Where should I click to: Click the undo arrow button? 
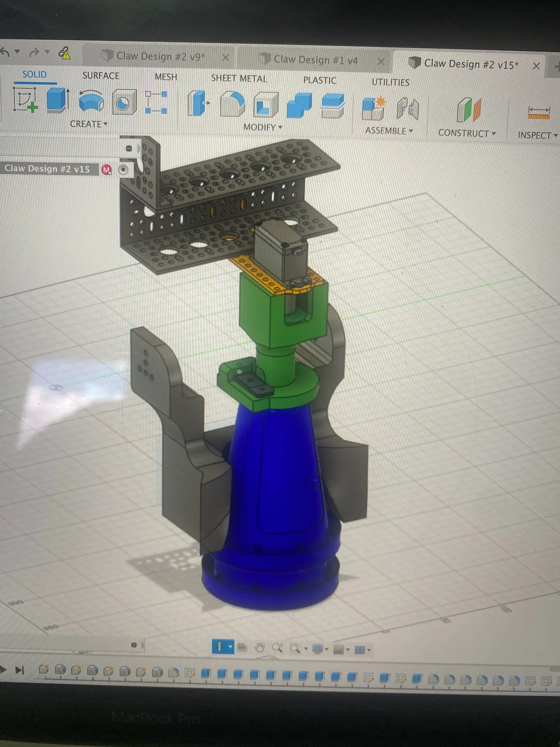pyautogui.click(x=5, y=52)
